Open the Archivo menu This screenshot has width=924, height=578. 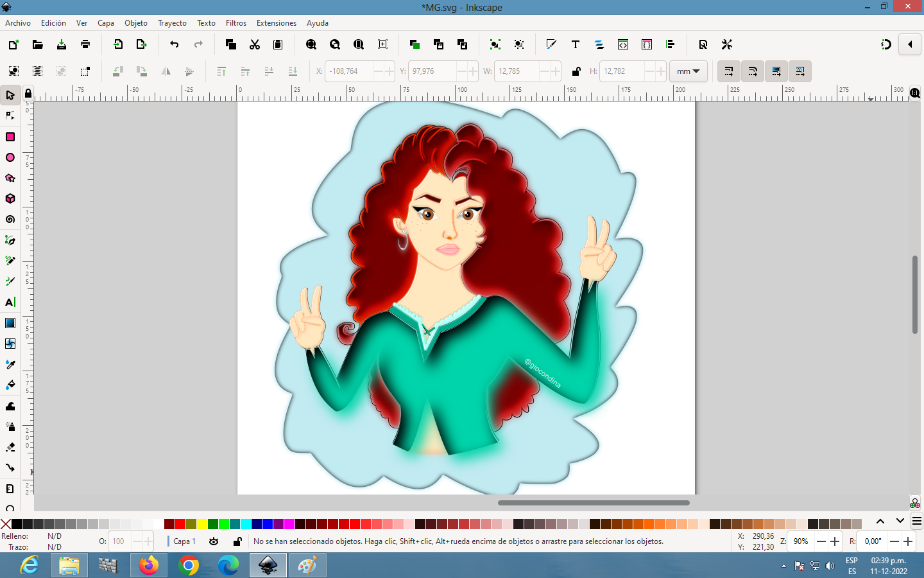(x=18, y=22)
